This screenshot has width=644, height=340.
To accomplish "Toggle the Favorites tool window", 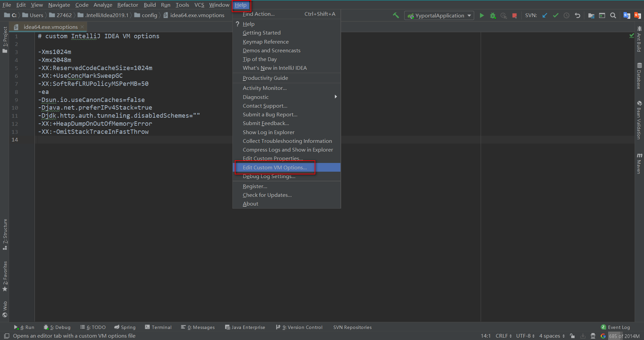I will [5, 276].
